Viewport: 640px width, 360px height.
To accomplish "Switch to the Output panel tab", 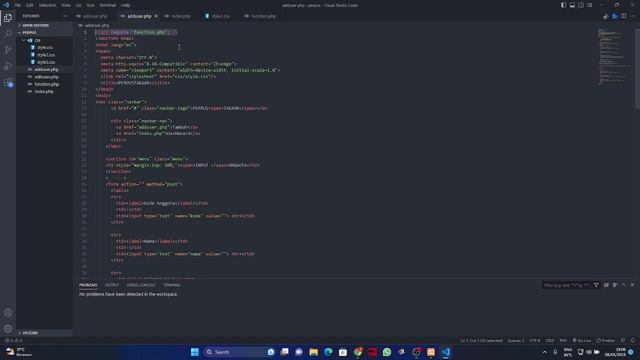I will point(112,285).
